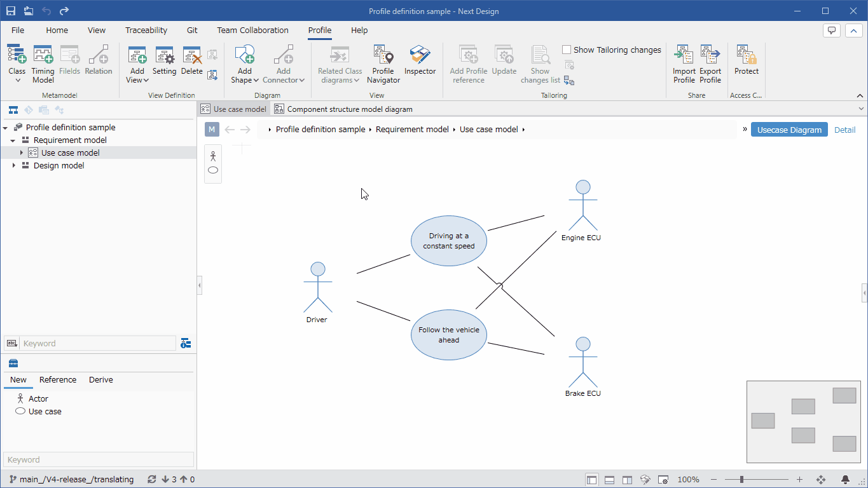Enable Show Tailoring changes checkbox

(567, 50)
